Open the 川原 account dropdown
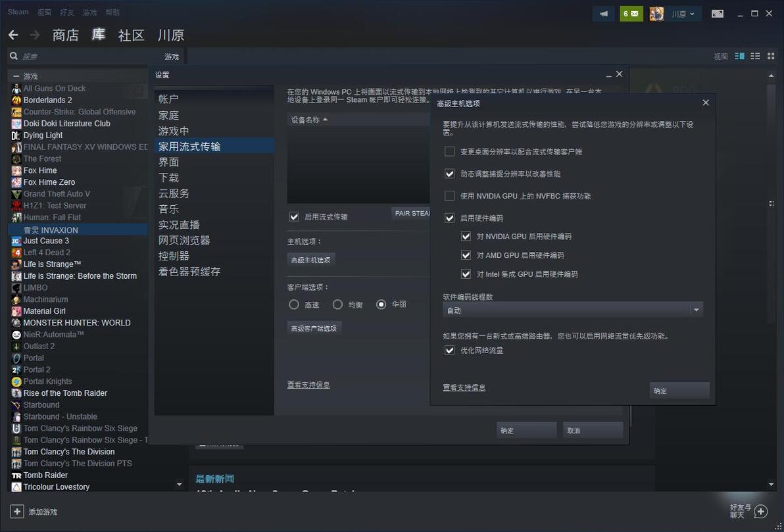 click(x=683, y=14)
